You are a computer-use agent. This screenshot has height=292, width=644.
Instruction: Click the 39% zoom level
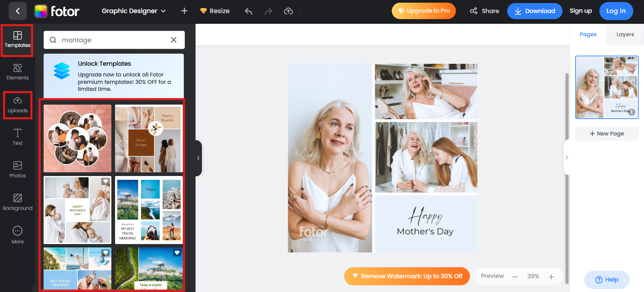(x=533, y=276)
